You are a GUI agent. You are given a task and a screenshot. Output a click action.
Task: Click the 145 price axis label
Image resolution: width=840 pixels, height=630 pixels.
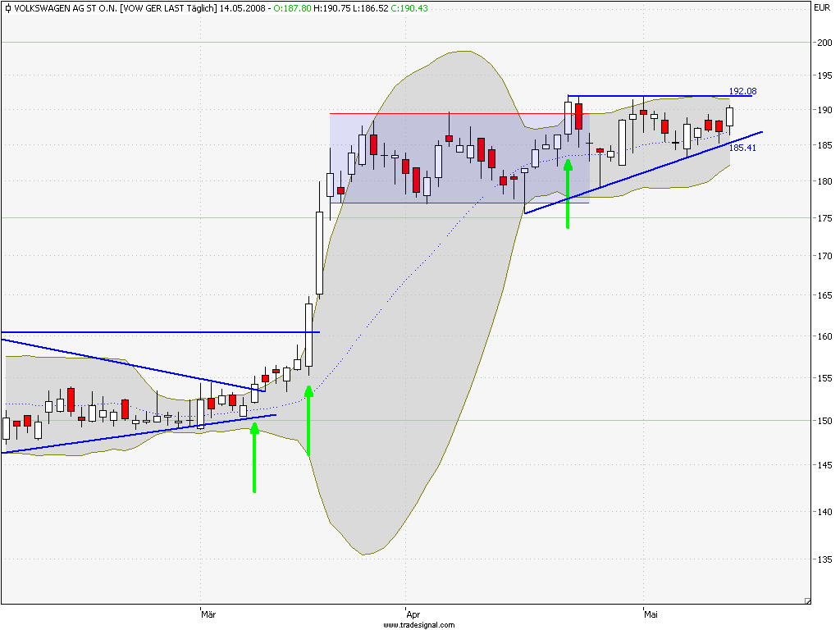pyautogui.click(x=824, y=466)
